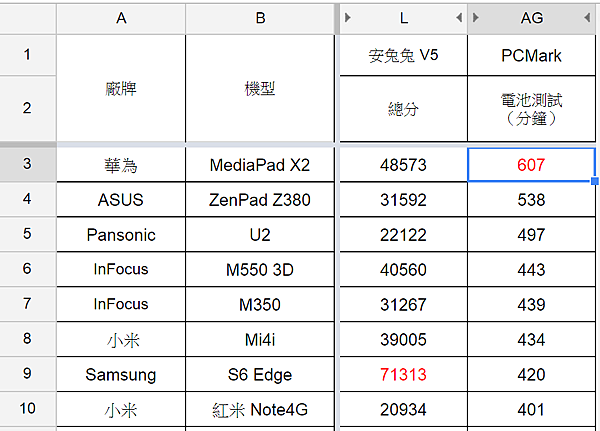600x431 pixels.
Task: Expand hidden columns right of column B
Action: point(347,18)
